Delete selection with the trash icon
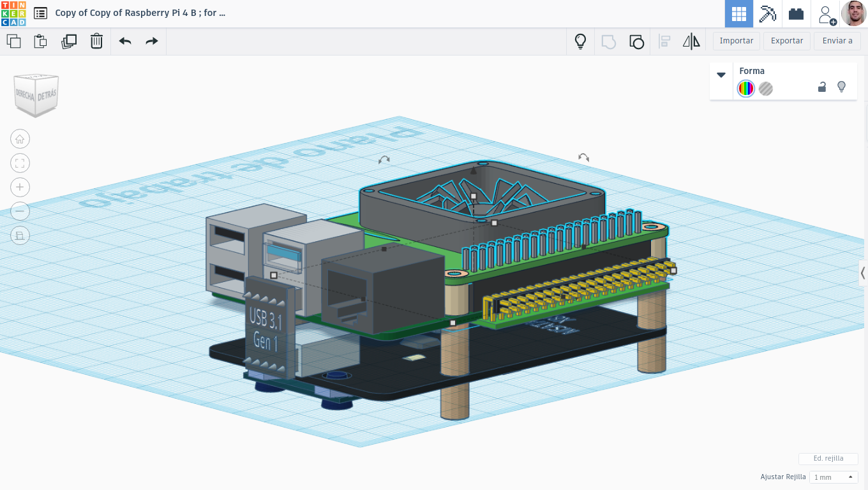 tap(96, 41)
